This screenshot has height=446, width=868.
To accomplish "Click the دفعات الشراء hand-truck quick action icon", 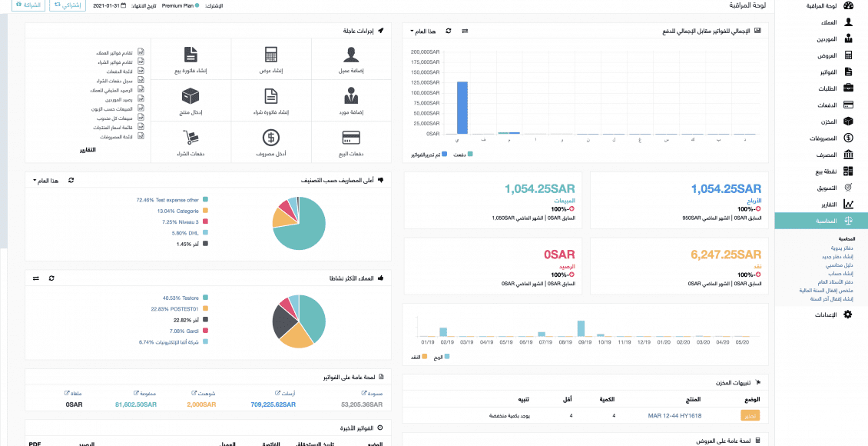I will (190, 138).
